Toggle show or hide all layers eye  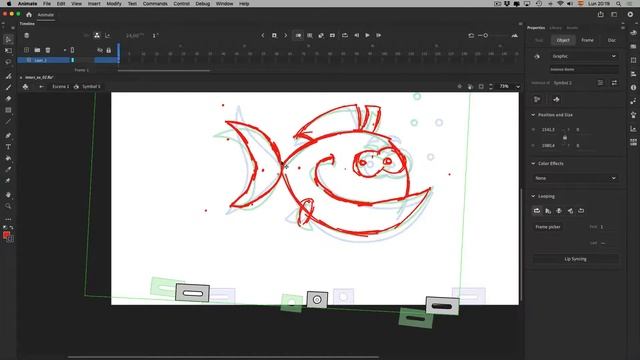coord(100,50)
